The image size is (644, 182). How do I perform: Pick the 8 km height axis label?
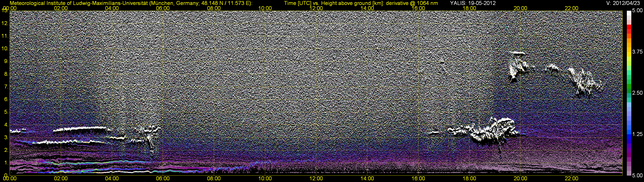click(6, 74)
